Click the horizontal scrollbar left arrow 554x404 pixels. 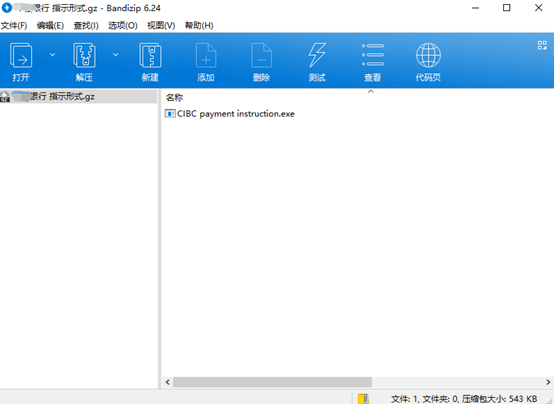(x=167, y=382)
